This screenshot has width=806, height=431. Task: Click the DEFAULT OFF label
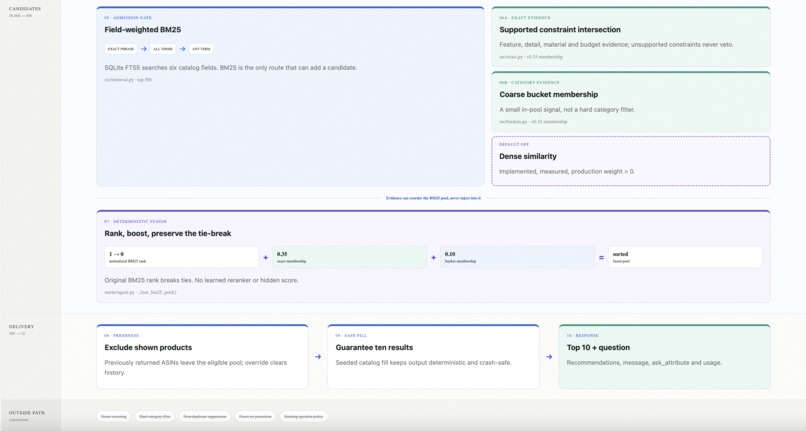coord(514,145)
